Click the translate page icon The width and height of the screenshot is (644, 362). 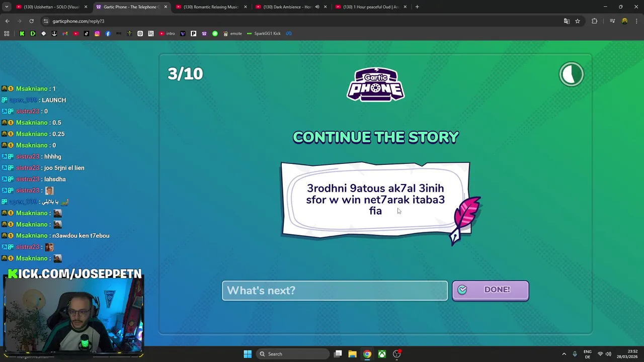point(567,21)
